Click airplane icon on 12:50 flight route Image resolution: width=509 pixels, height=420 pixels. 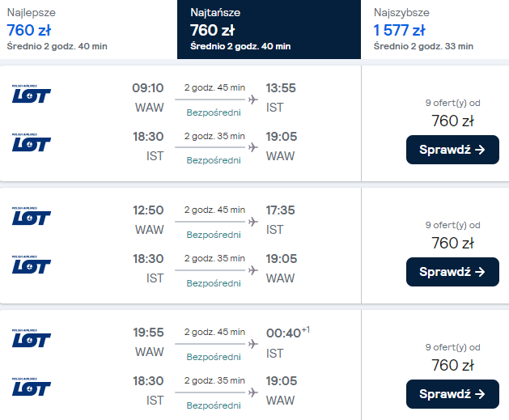click(x=252, y=222)
